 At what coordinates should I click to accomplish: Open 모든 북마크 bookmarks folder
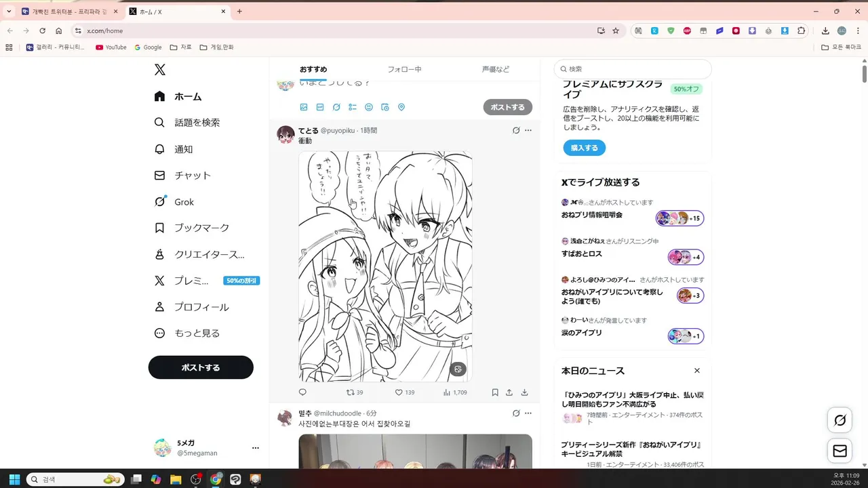click(x=841, y=47)
